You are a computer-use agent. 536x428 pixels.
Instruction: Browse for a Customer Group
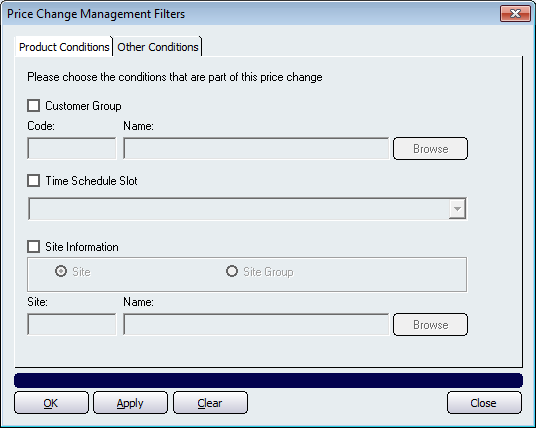[430, 149]
